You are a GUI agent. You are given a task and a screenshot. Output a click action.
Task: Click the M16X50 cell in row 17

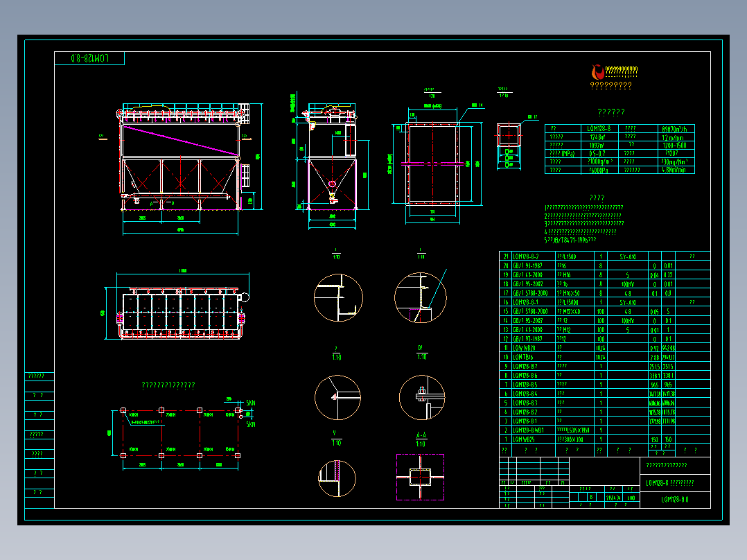[x=574, y=293]
